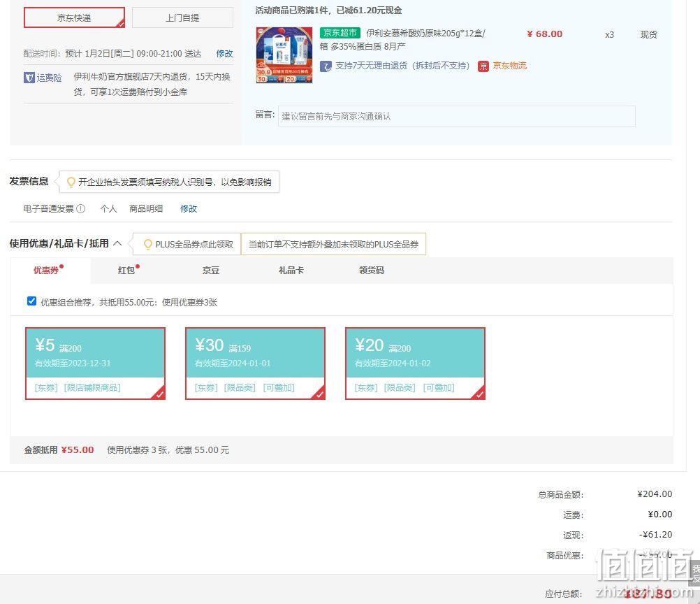Click the 现货 stock status text
Viewport: 700px width, 604px height.
649,35
